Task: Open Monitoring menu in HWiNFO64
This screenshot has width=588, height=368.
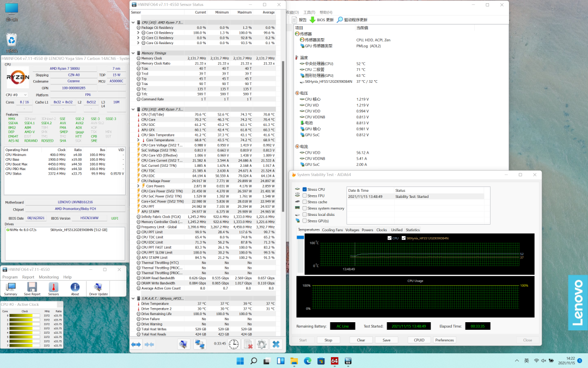Action: coord(49,277)
